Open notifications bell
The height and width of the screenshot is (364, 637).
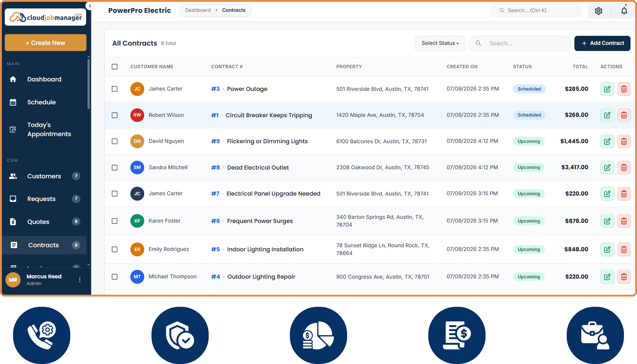click(624, 11)
